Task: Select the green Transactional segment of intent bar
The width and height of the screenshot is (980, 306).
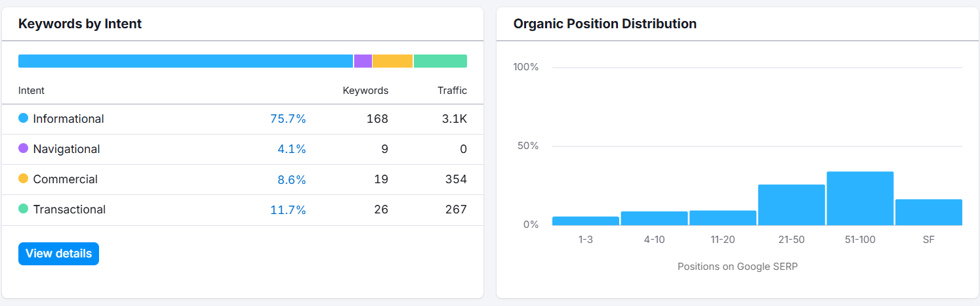Action: tap(440, 61)
